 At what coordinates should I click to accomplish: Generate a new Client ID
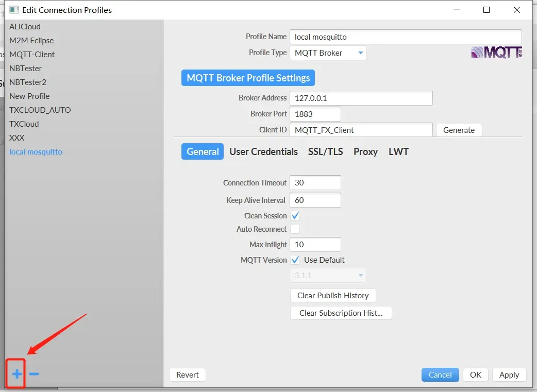tap(459, 130)
